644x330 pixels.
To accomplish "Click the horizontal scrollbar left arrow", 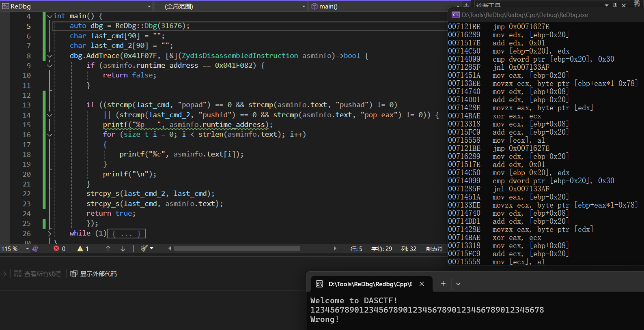I will 170,249.
